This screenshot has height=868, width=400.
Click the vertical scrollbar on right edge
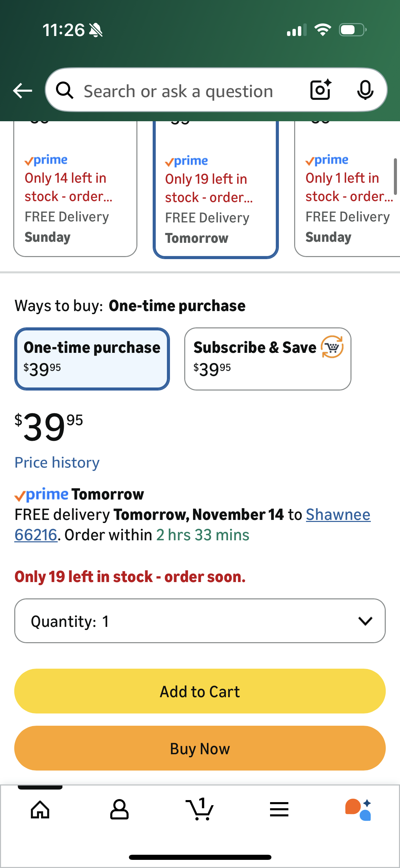395,177
